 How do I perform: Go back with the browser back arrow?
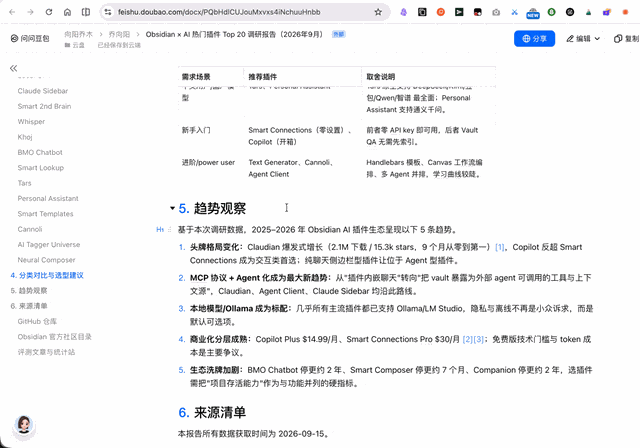(x=12, y=12)
